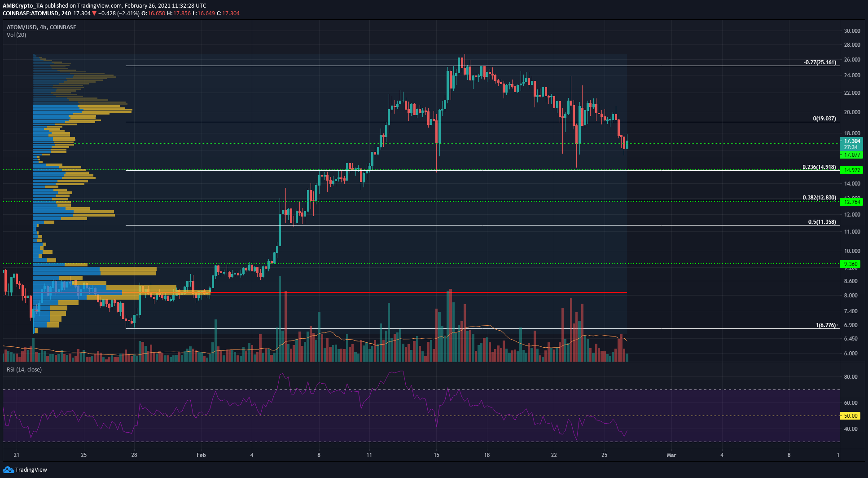Click the 28.000 price axis label
The width and height of the screenshot is (868, 478).
coord(852,45)
